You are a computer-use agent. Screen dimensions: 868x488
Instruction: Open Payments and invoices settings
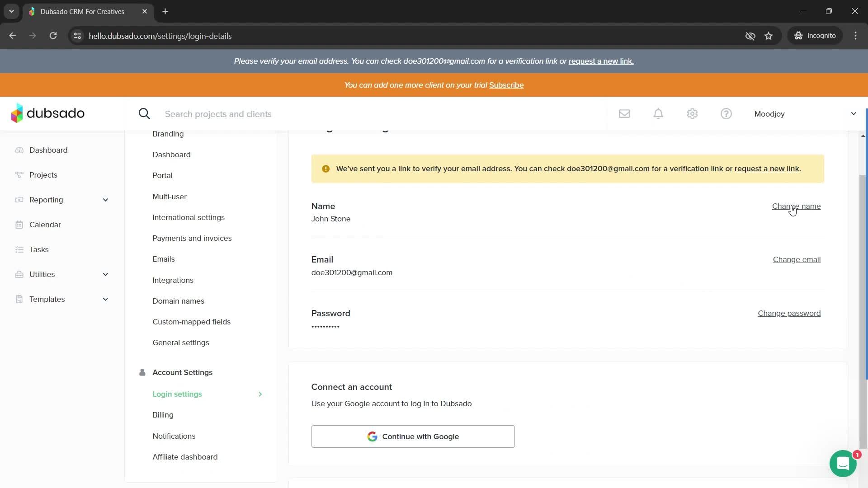pyautogui.click(x=192, y=238)
